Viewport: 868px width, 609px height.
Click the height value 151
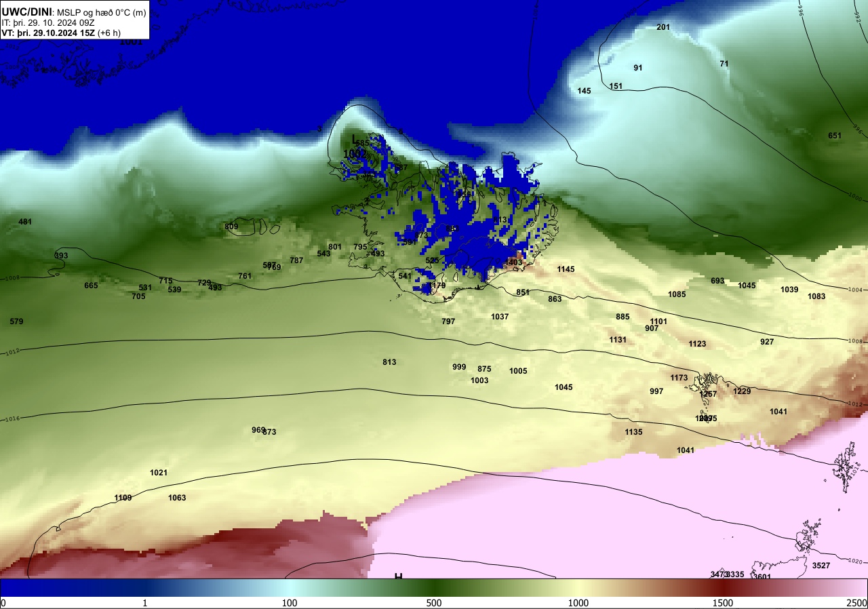pos(616,86)
